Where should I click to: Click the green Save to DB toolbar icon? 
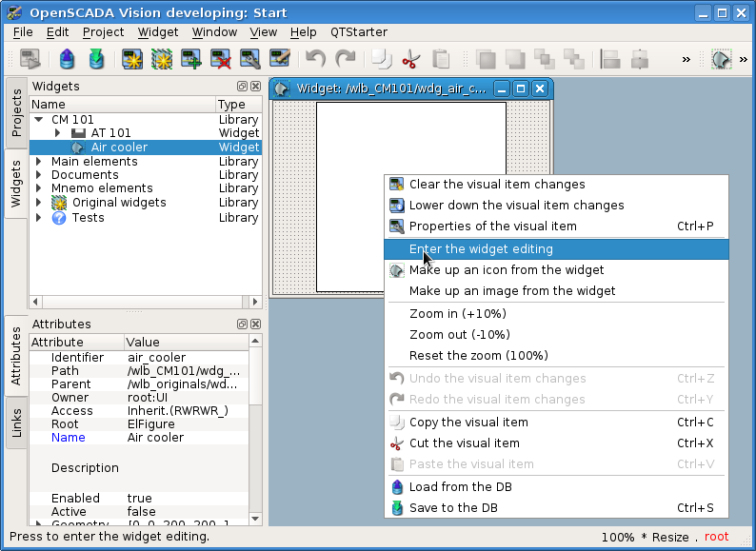(x=96, y=59)
